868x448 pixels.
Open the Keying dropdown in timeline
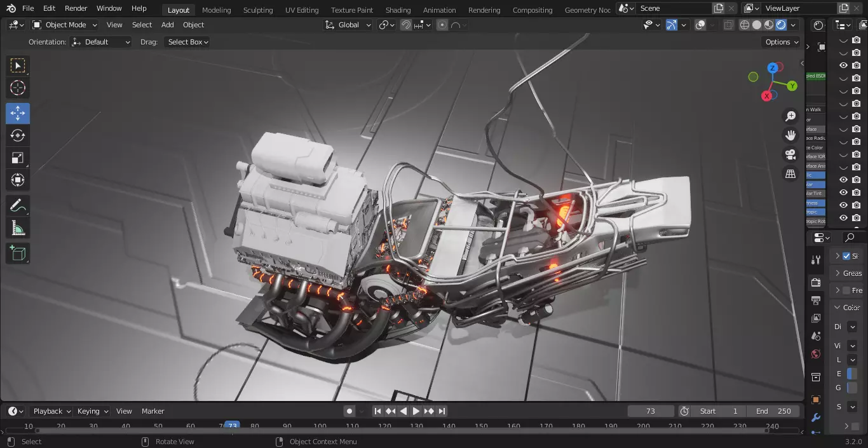(x=93, y=411)
